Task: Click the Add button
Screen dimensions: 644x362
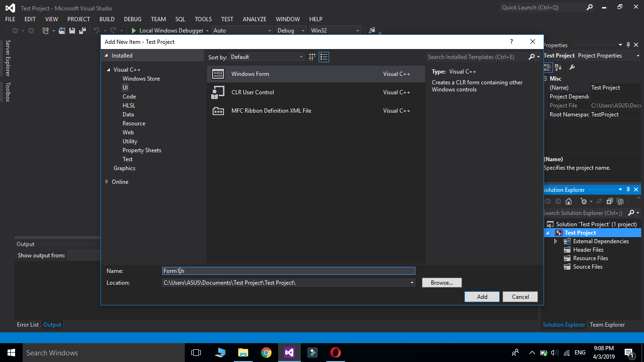Action: (x=482, y=296)
